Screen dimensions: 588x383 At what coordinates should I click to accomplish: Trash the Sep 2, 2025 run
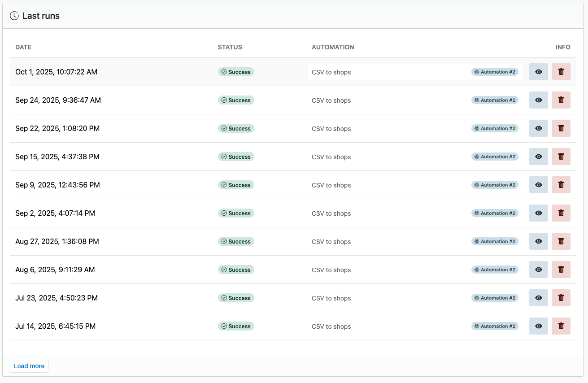click(x=561, y=213)
